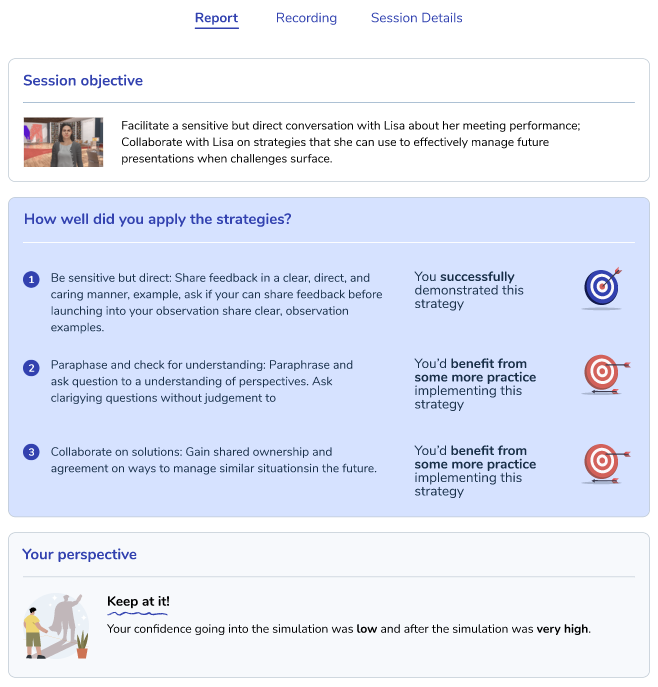Click Lisa's avatar thumbnail
The image size is (658, 687).
(63, 142)
